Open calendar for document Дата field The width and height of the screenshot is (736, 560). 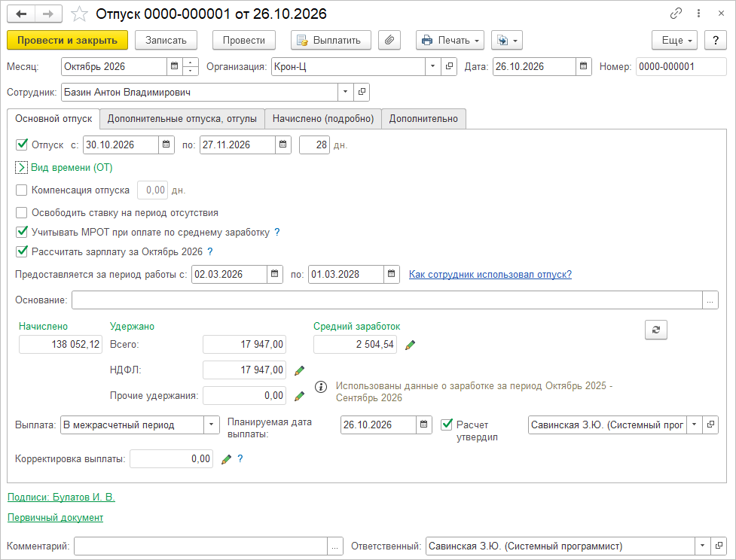pos(583,66)
